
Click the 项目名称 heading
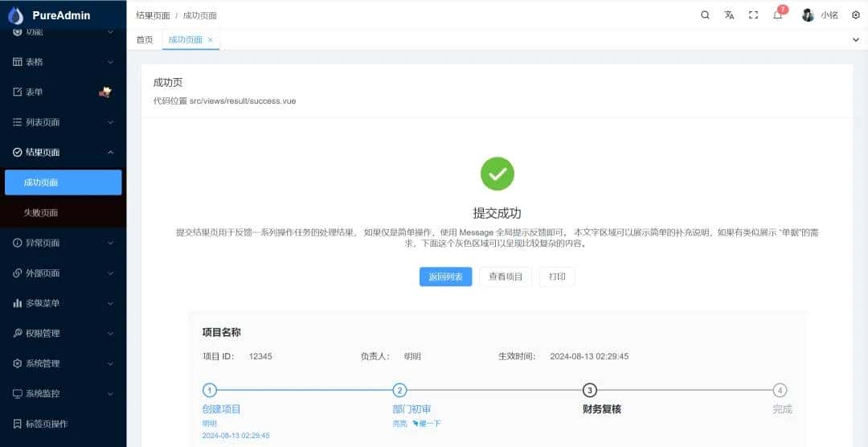(222, 332)
